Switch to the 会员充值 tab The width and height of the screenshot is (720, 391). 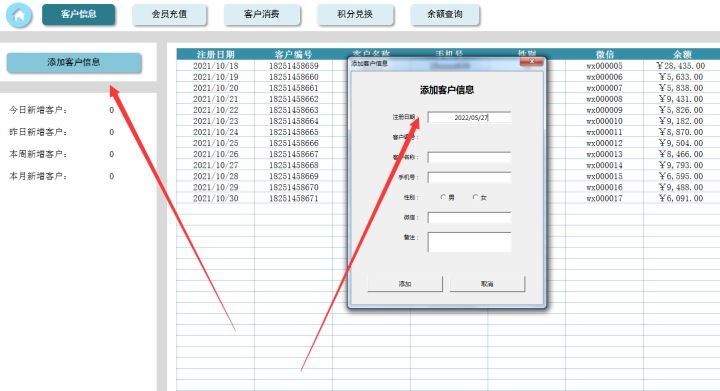[x=169, y=14]
